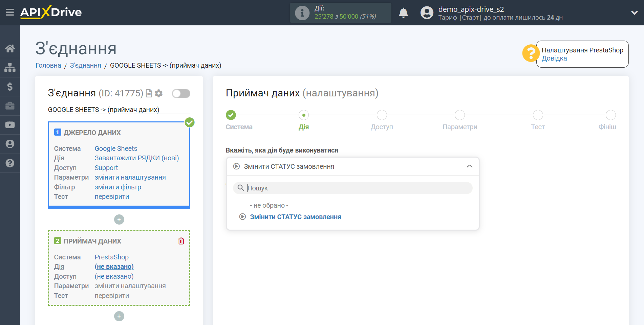
Task: Click the ДЖЕРЕЛО ДАНИХ block header
Action: click(x=92, y=133)
